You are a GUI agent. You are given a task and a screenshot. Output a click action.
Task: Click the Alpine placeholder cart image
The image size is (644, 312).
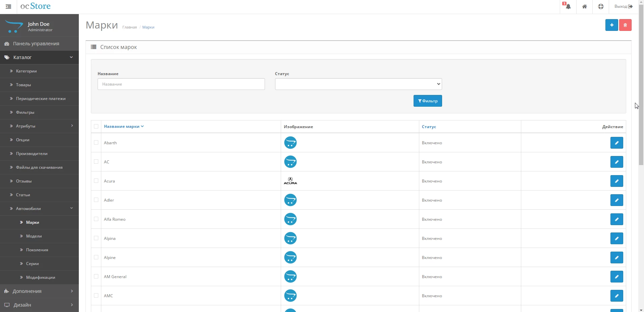[290, 257]
